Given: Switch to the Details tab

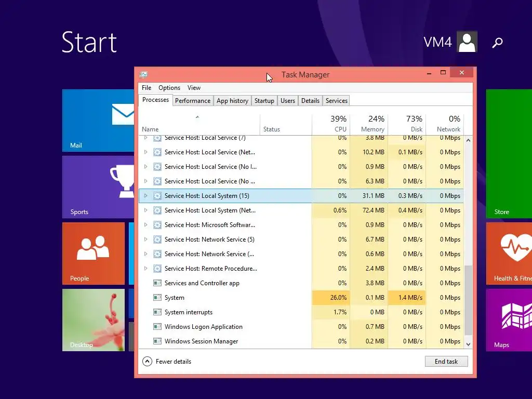Looking at the screenshot, I should pos(311,101).
